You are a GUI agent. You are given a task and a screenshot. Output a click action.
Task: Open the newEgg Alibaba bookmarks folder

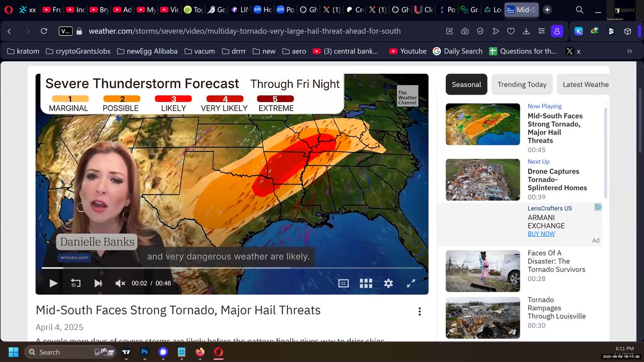(x=147, y=51)
